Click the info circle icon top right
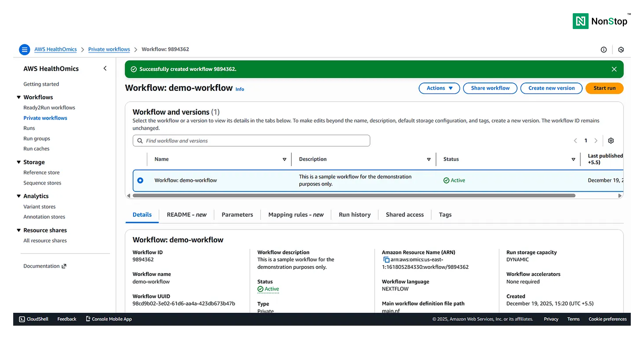This screenshot has width=644, height=339. click(x=604, y=50)
